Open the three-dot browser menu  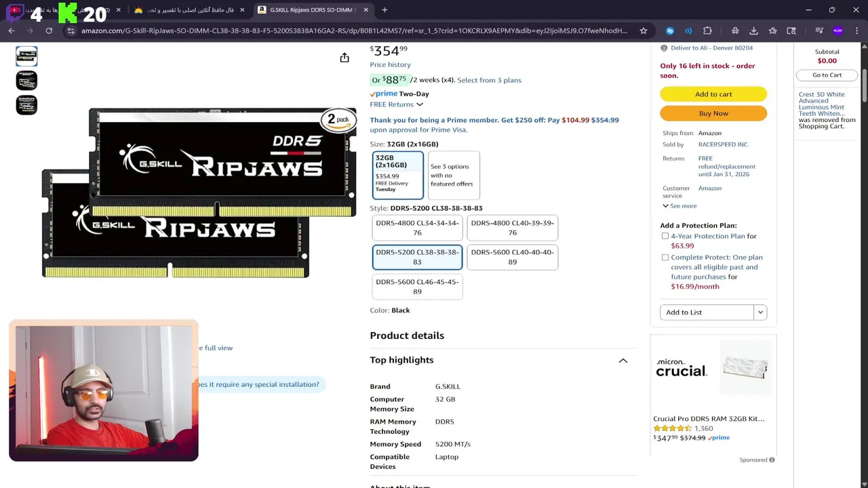(x=856, y=30)
